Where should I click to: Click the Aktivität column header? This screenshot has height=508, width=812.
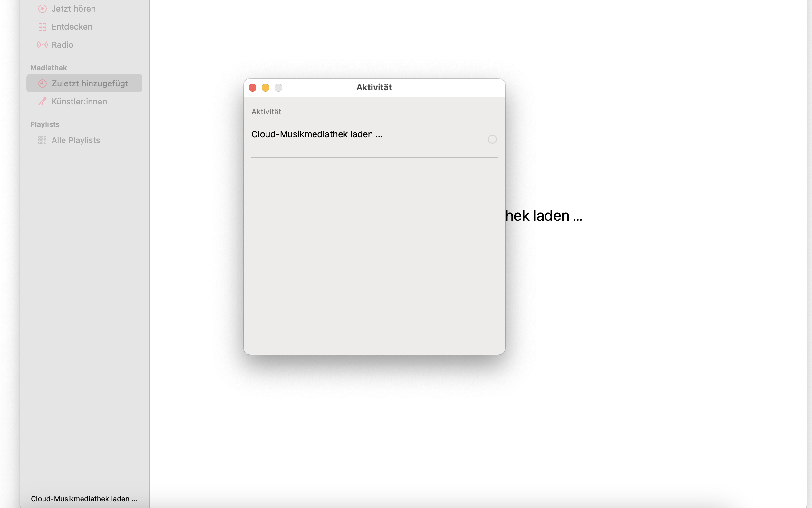coord(266,112)
